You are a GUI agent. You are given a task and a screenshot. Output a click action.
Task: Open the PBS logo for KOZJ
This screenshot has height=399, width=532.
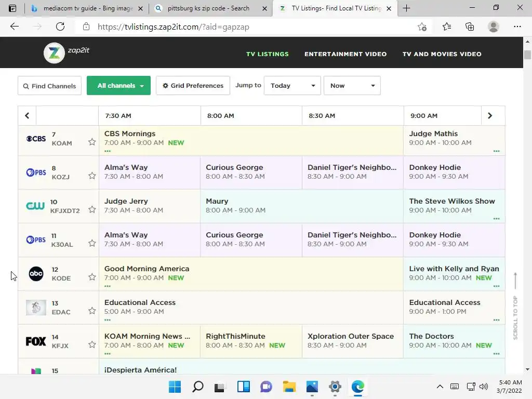(36, 172)
